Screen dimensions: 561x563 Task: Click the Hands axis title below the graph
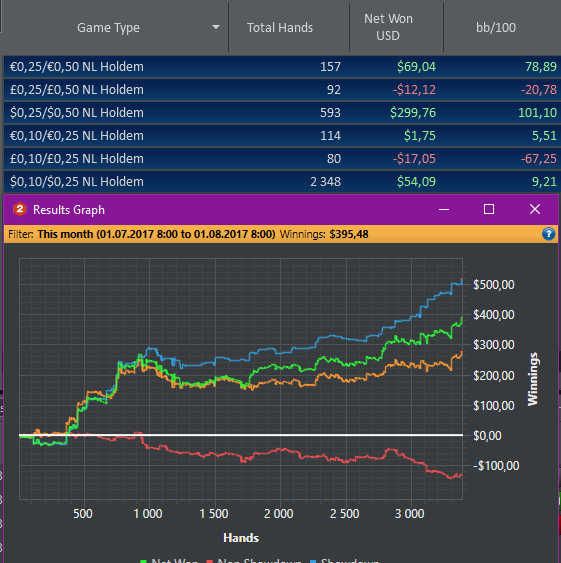click(241, 538)
